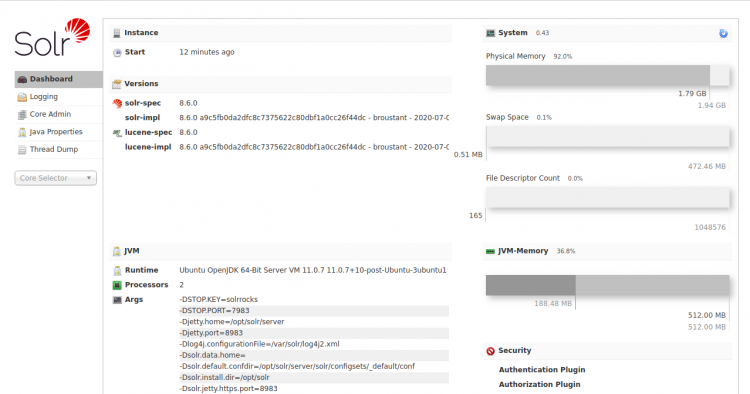
Task: Click the 188.48 MB JVM used value
Action: [553, 304]
